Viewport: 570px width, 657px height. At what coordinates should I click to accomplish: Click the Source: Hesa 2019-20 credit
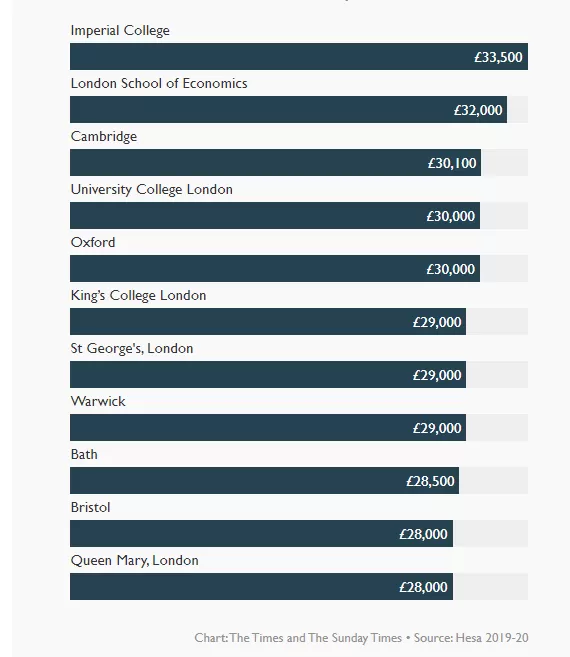coord(471,638)
